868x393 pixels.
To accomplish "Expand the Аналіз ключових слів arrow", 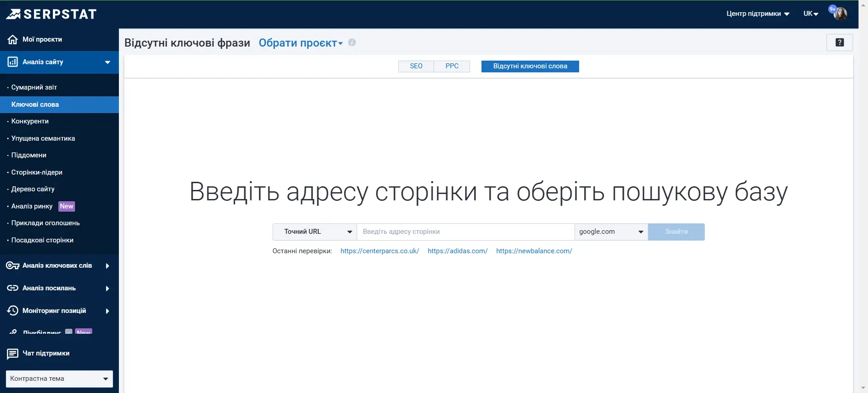I will [x=108, y=266].
